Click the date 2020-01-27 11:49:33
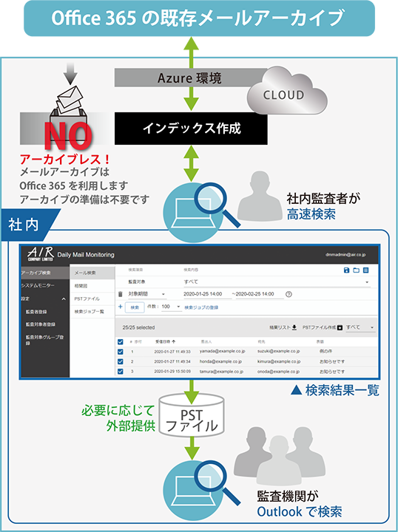This screenshot has height=532, width=398. (x=172, y=352)
